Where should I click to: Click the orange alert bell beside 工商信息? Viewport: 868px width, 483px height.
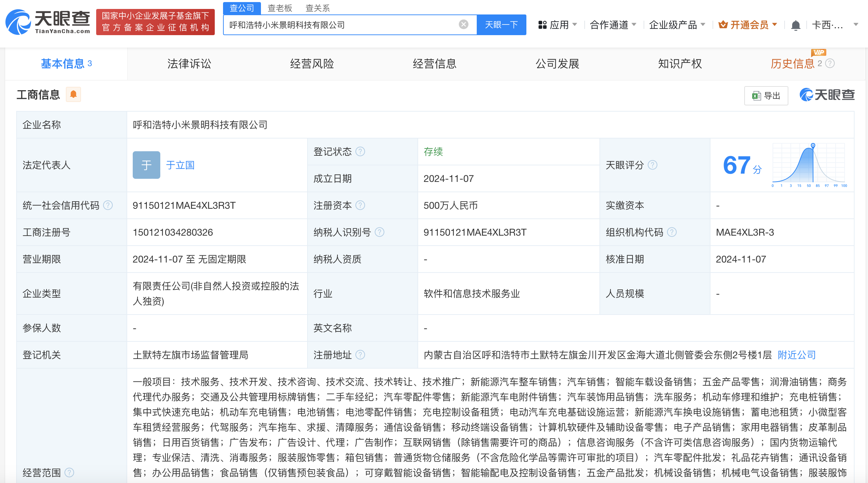point(73,94)
